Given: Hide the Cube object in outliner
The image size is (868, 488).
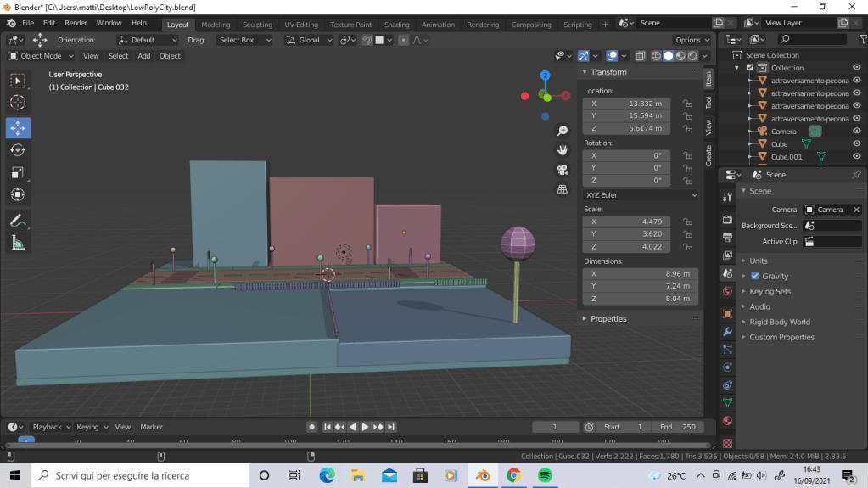Looking at the screenshot, I should click(x=856, y=144).
